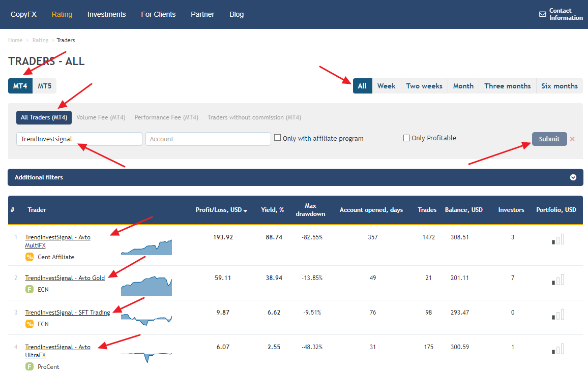
Task: Go to Rating breadcrumb link
Action: click(x=40, y=40)
